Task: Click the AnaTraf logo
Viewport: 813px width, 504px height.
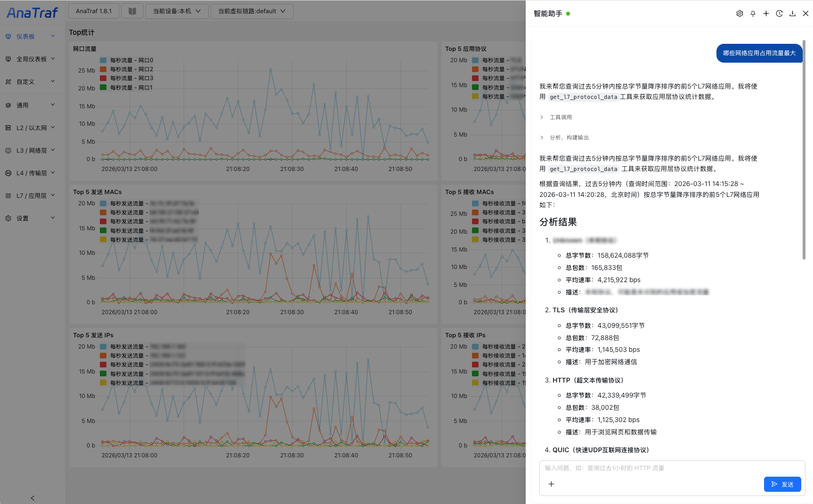Action: pyautogui.click(x=32, y=13)
